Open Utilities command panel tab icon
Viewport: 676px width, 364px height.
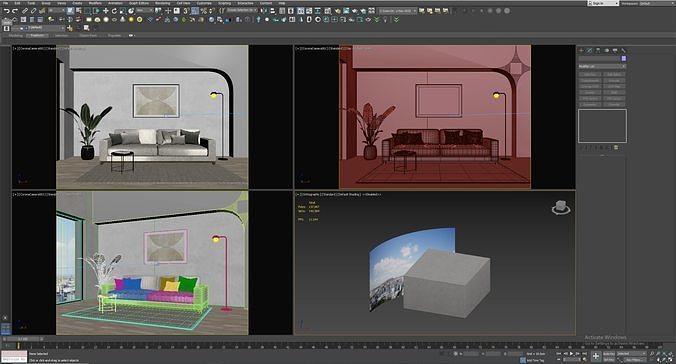tap(623, 50)
